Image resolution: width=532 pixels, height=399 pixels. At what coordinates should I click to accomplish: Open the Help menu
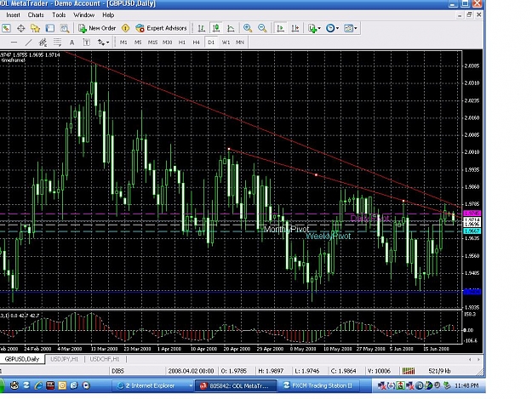click(108, 15)
